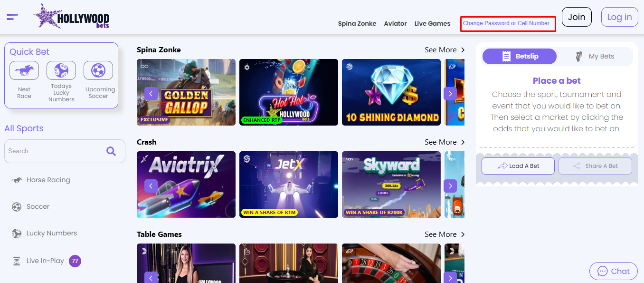The height and width of the screenshot is (283, 644).
Task: Open the Golden Gallop game thumbnail
Action: [186, 92]
